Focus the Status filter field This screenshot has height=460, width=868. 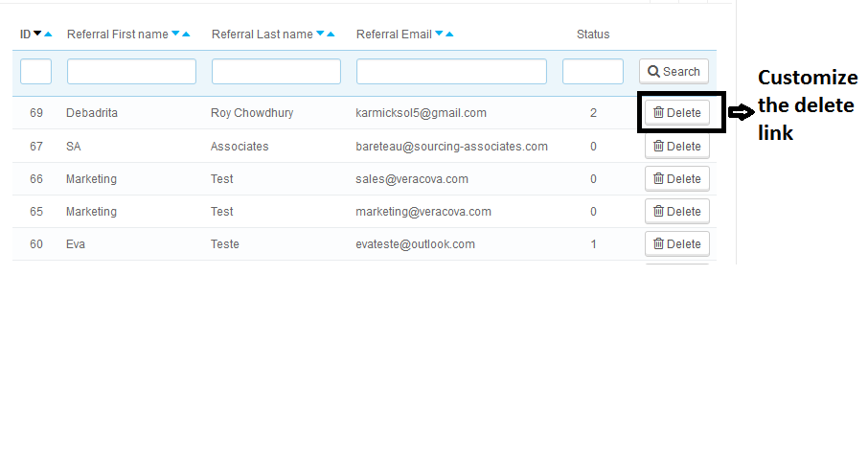(x=593, y=72)
